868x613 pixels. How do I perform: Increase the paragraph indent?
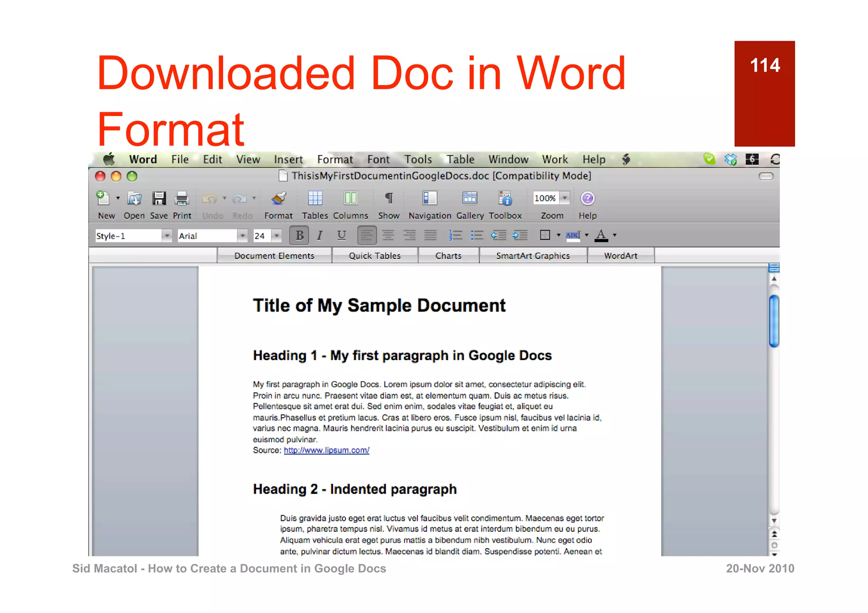click(520, 235)
